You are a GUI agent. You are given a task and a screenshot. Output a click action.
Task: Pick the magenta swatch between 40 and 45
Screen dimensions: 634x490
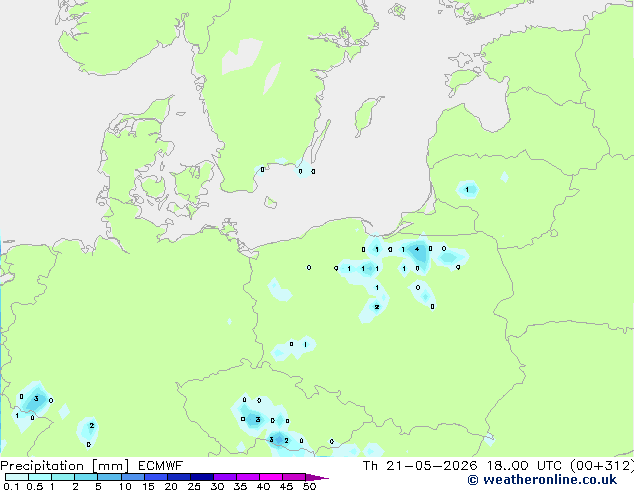coord(271,477)
